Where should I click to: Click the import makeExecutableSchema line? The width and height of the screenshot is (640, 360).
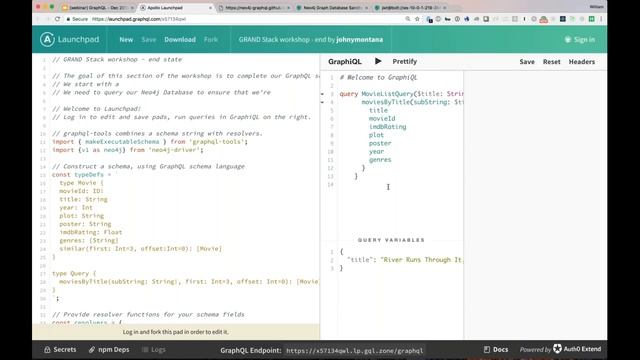(x=150, y=142)
